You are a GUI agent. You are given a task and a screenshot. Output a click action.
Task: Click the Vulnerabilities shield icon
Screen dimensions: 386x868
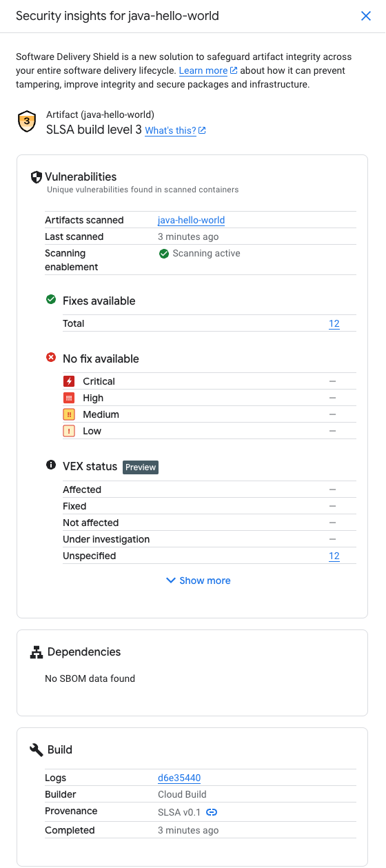pos(37,177)
